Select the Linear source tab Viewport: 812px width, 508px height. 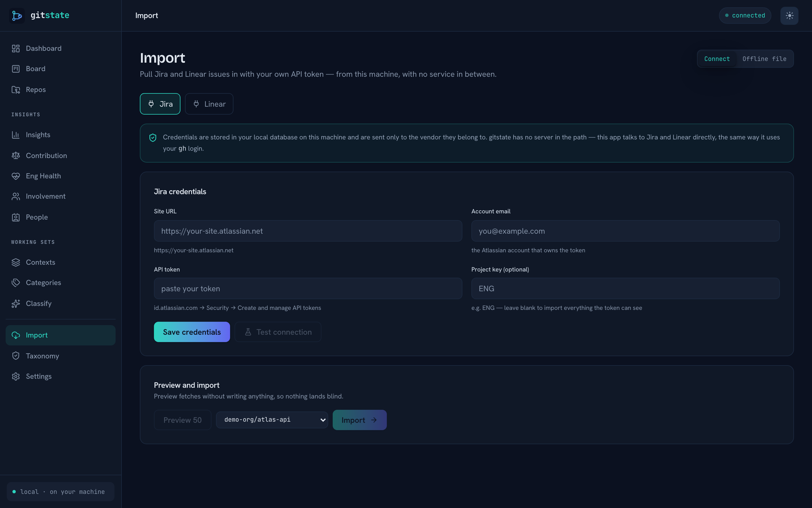pos(209,104)
